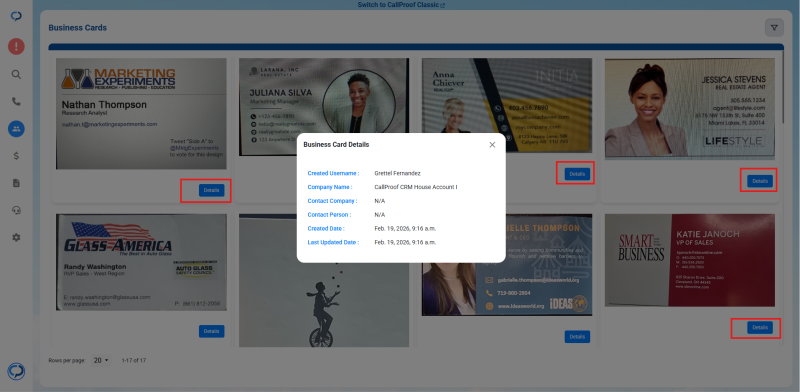This screenshot has height=392, width=800.
Task: Open the document reports icon in the sidebar
Action: (x=16, y=183)
